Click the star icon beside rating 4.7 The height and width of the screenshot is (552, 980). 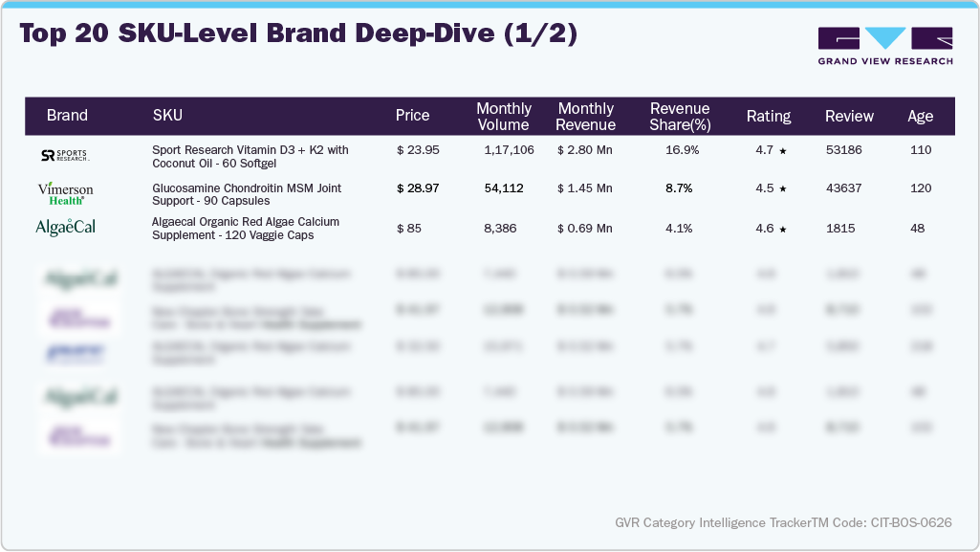click(x=782, y=150)
